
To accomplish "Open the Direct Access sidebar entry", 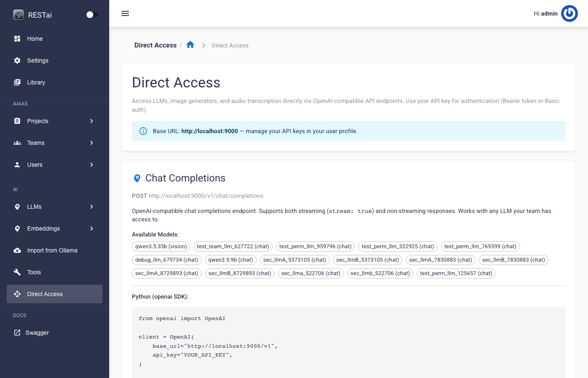I will pos(45,294).
